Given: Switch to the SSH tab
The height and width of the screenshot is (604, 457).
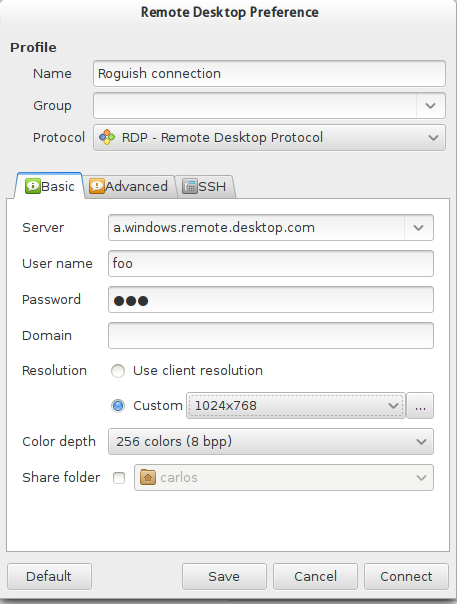Looking at the screenshot, I should tap(205, 187).
